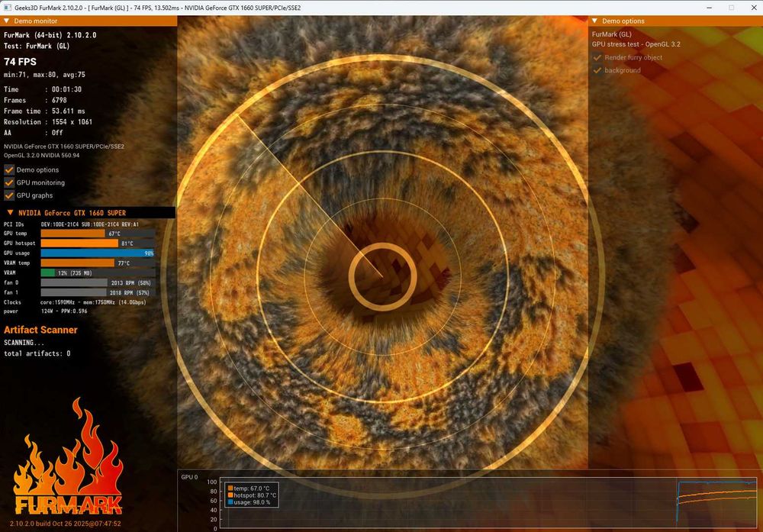The width and height of the screenshot is (763, 532).
Task: Click the Clocks core:1590MHz row
Action: click(x=75, y=302)
